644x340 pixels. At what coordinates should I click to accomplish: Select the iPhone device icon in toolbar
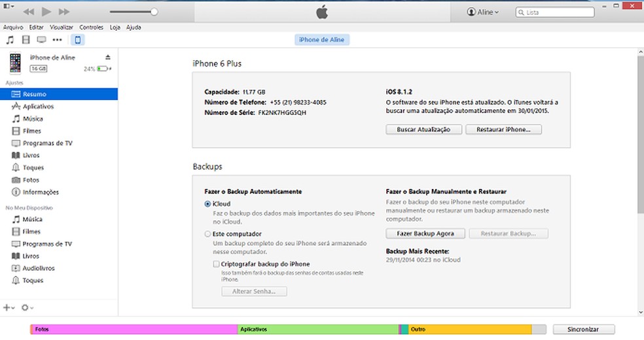click(78, 40)
